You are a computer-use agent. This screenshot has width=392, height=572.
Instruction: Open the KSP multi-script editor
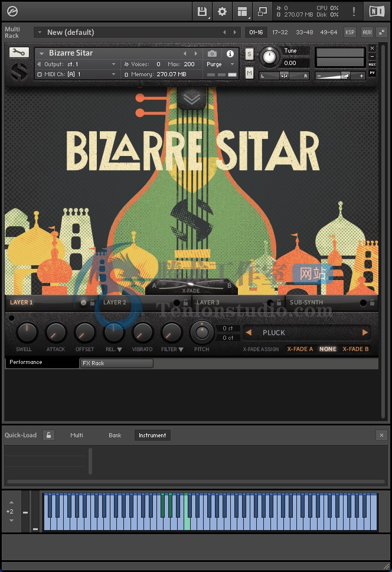349,32
